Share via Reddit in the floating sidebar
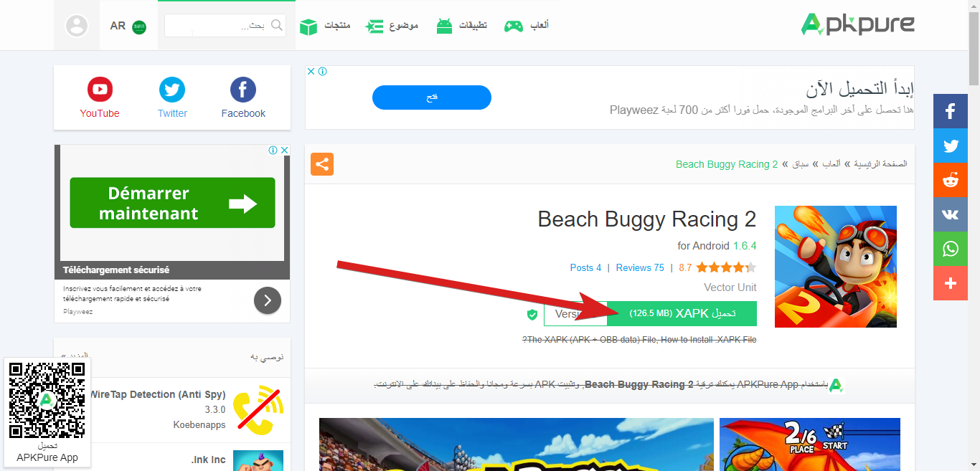Screen dimensions: 980x471 pos(951,180)
